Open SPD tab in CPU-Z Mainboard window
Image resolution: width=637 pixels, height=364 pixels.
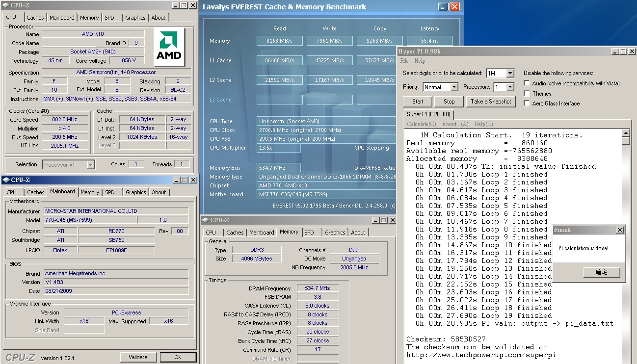coord(110,192)
